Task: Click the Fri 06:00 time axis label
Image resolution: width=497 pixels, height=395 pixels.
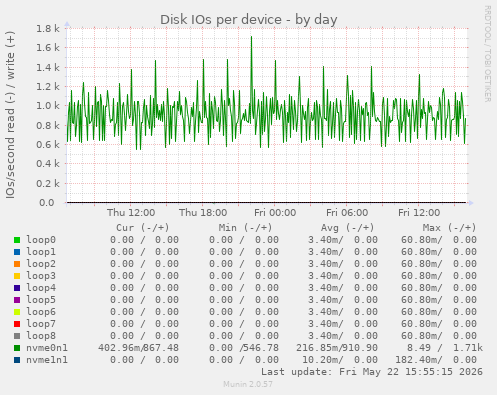Action: [x=347, y=213]
